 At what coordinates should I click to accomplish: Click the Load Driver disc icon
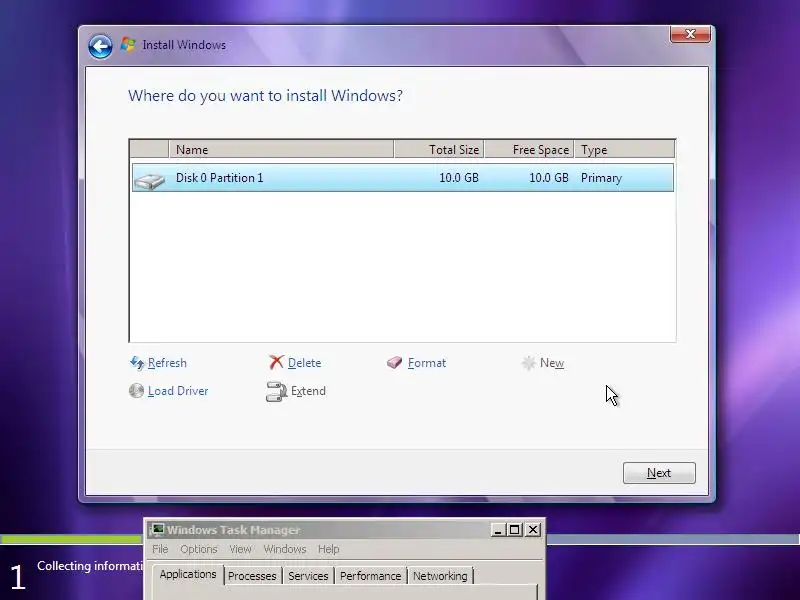pos(136,391)
